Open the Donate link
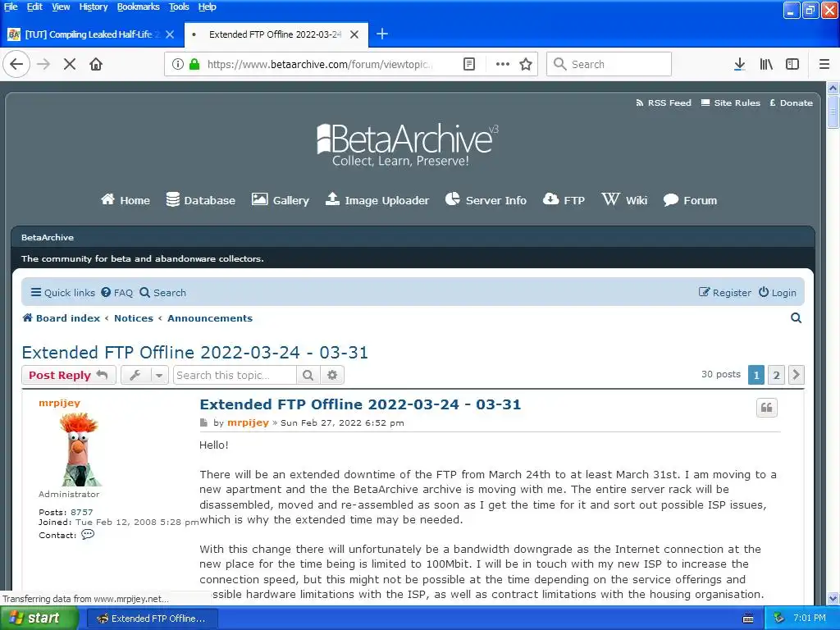Image resolution: width=840 pixels, height=630 pixels. [792, 103]
